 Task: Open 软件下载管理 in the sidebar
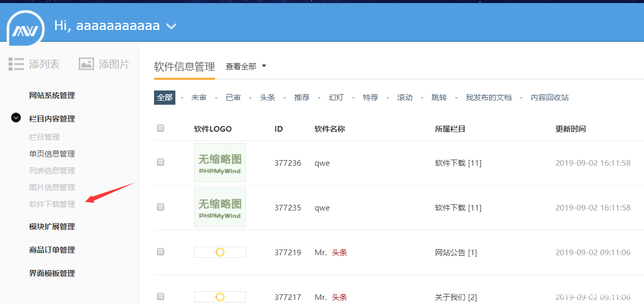pyautogui.click(x=52, y=204)
